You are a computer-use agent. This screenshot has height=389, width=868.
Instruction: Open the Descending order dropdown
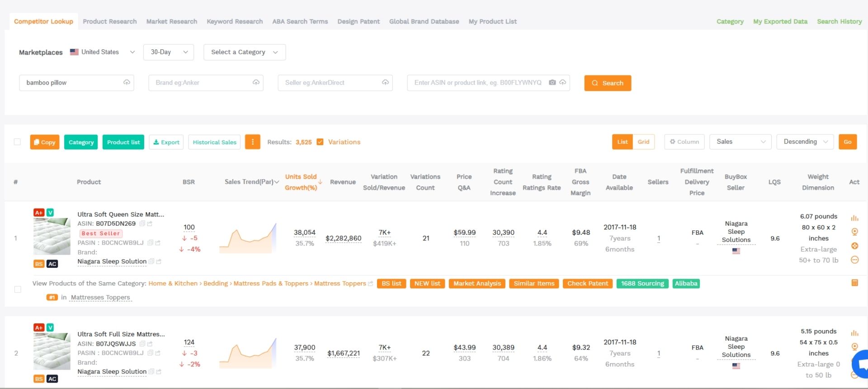(805, 142)
